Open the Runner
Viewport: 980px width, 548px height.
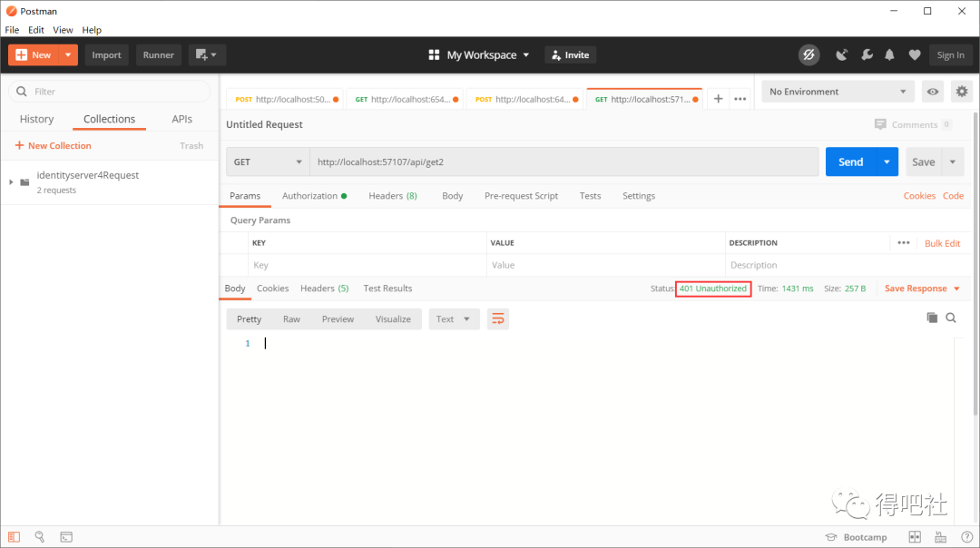[x=158, y=55]
